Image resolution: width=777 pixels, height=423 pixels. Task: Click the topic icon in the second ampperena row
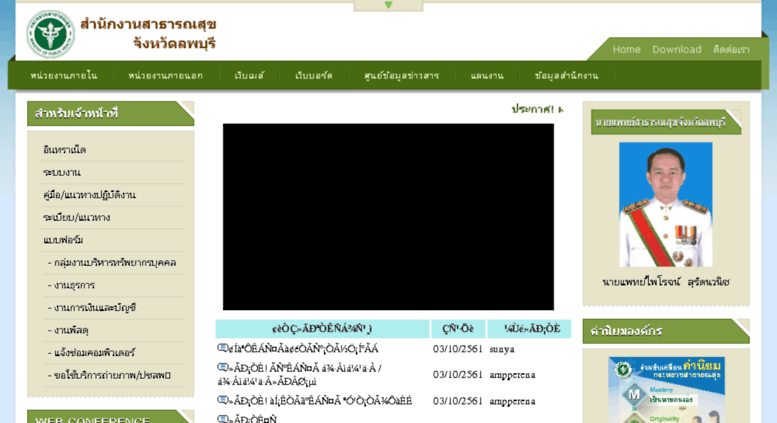click(222, 400)
